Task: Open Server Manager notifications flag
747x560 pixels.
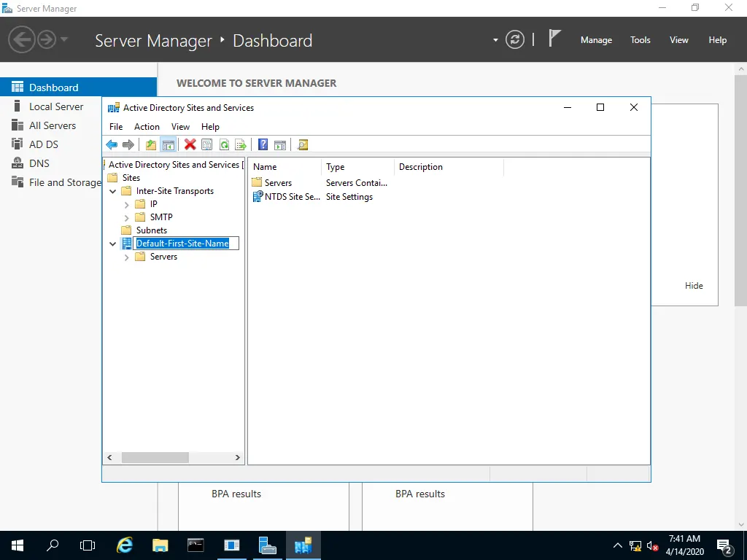Action: tap(554, 39)
